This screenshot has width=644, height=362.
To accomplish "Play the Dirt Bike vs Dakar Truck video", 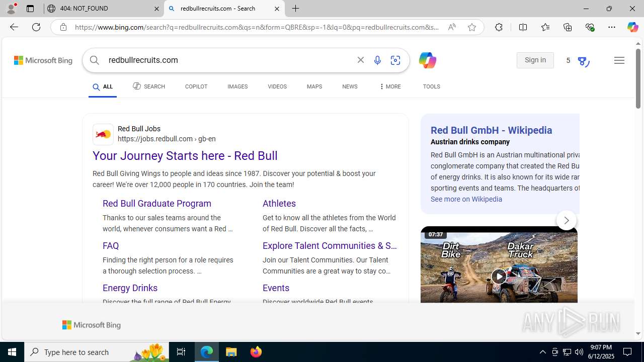I will (x=499, y=276).
